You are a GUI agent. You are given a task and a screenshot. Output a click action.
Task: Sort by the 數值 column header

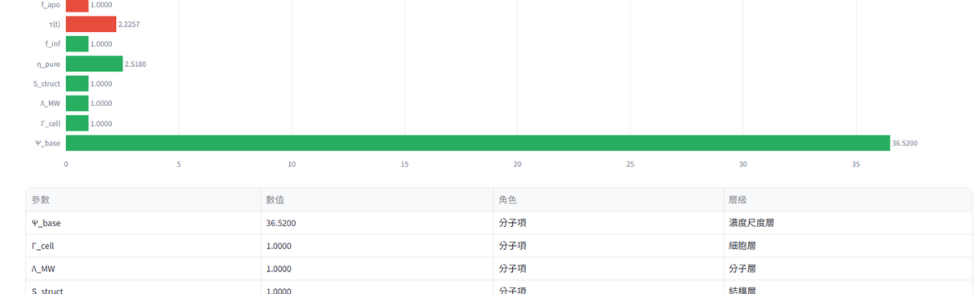coord(376,200)
